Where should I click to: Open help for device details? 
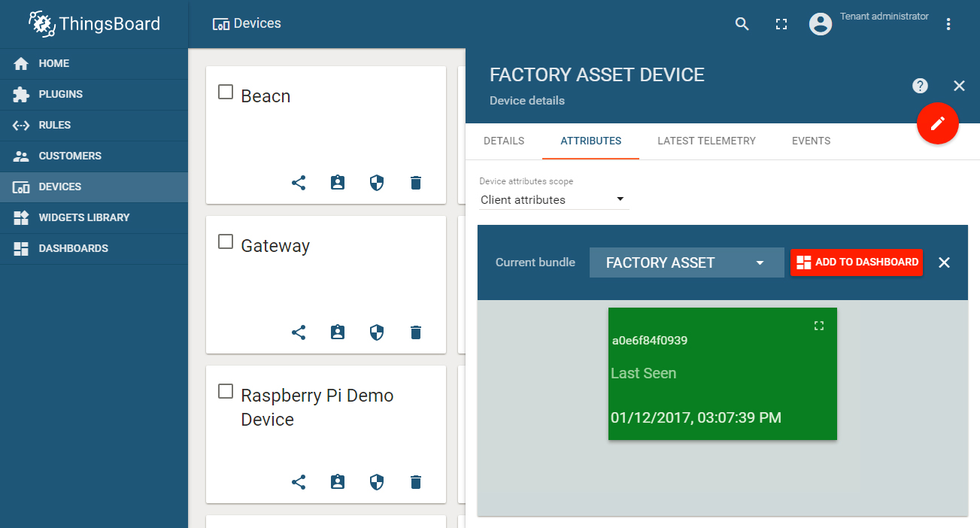pos(920,86)
